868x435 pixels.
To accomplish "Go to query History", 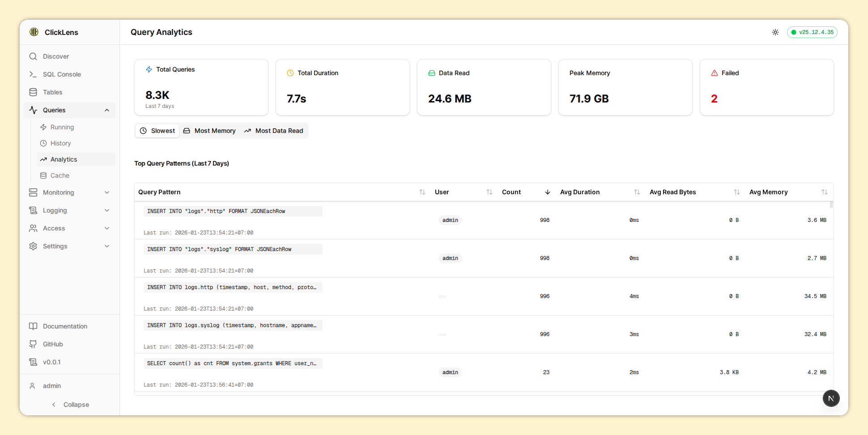I will point(60,143).
